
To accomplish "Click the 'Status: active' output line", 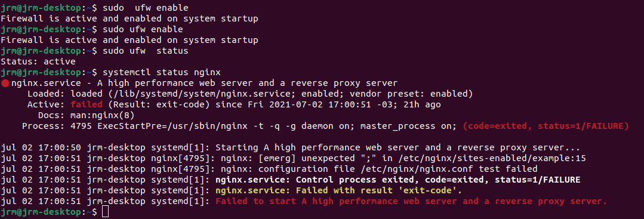I will (x=38, y=61).
